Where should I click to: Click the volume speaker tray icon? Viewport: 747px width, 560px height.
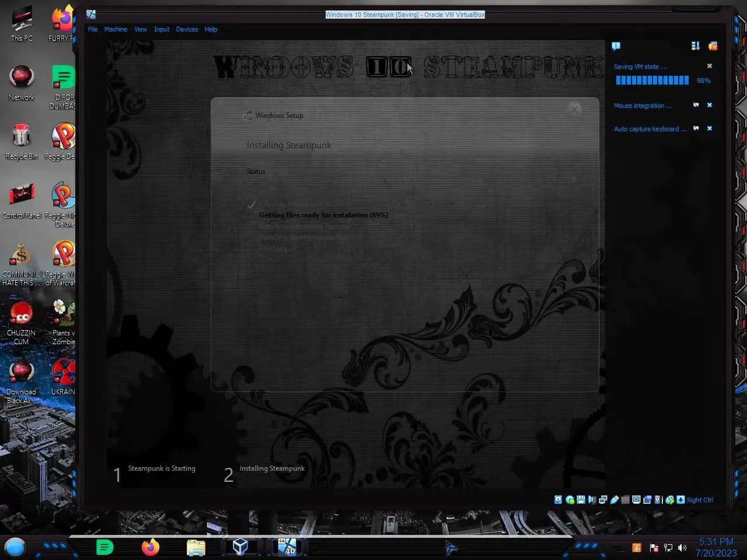[x=682, y=548]
